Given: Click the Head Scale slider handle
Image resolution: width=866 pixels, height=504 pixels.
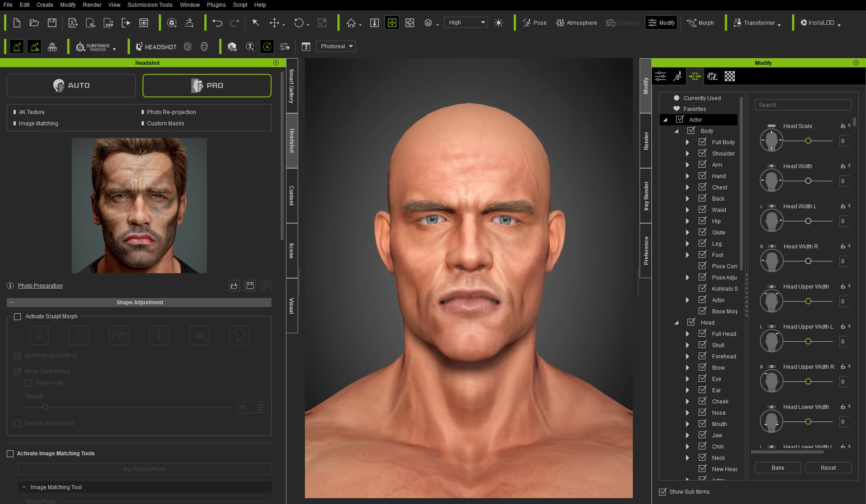Looking at the screenshot, I should (808, 141).
